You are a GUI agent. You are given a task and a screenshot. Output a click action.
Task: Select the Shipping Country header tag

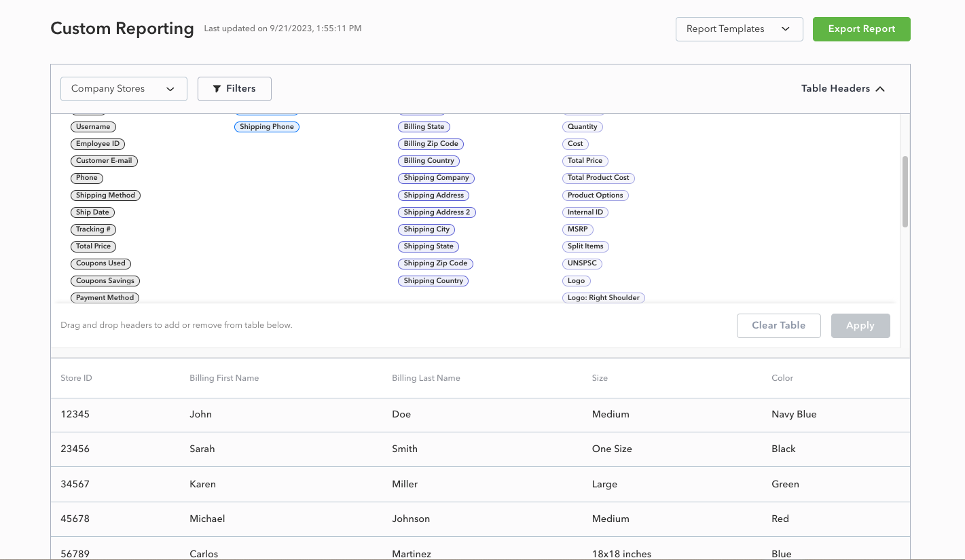tap(433, 281)
